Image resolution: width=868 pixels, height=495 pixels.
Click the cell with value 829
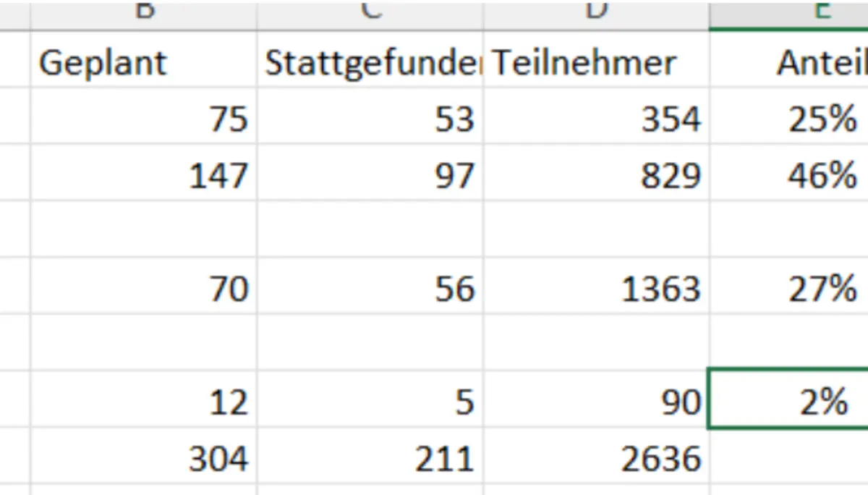596,175
